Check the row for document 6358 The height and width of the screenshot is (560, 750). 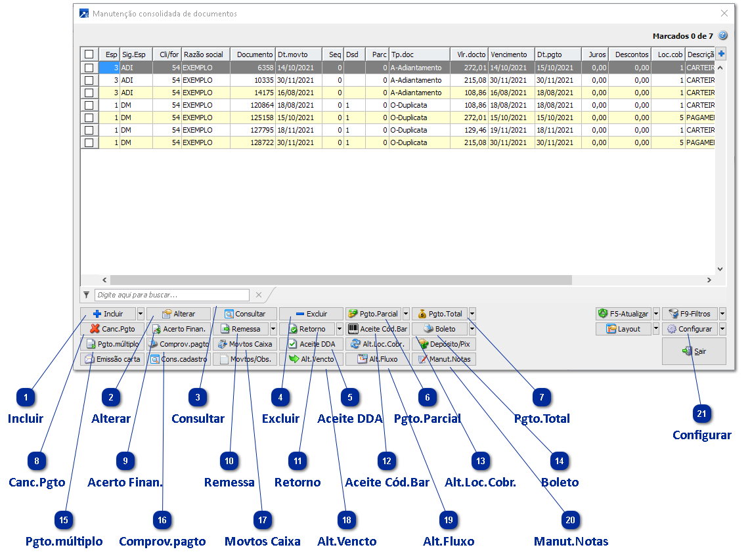pyautogui.click(x=89, y=67)
